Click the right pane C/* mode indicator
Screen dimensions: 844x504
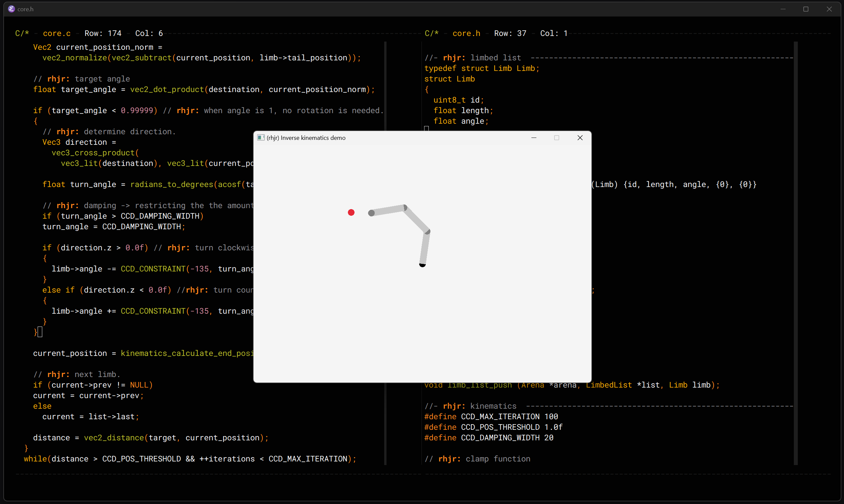[x=431, y=33]
